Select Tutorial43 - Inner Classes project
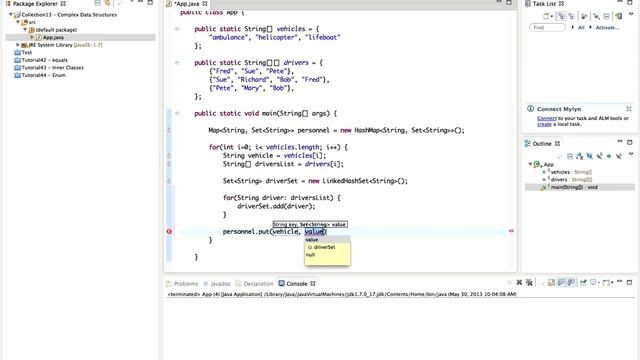The width and height of the screenshot is (640, 360). pyautogui.click(x=49, y=68)
